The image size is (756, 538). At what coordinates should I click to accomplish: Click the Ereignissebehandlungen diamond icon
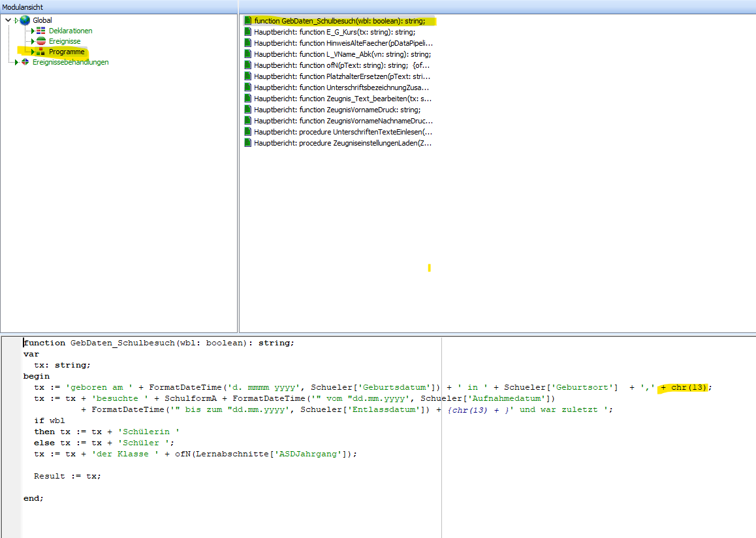pos(25,62)
